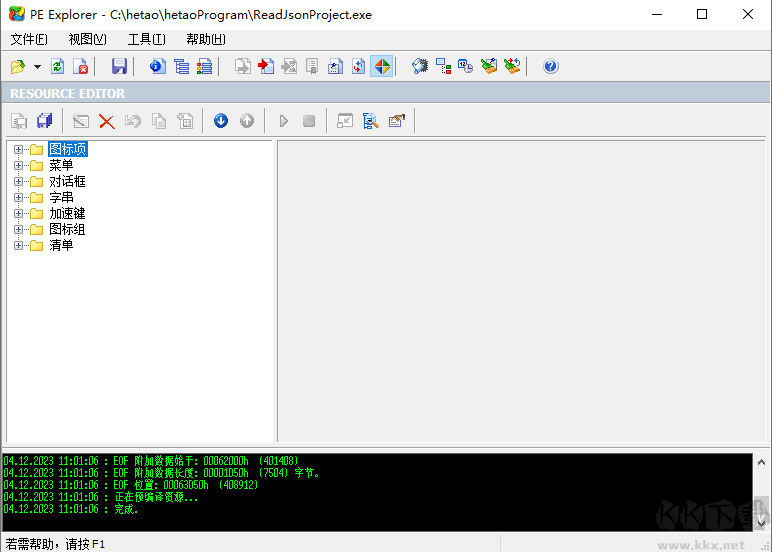This screenshot has height=552, width=772.
Task: Click the save floppy disk icon
Action: (x=119, y=67)
